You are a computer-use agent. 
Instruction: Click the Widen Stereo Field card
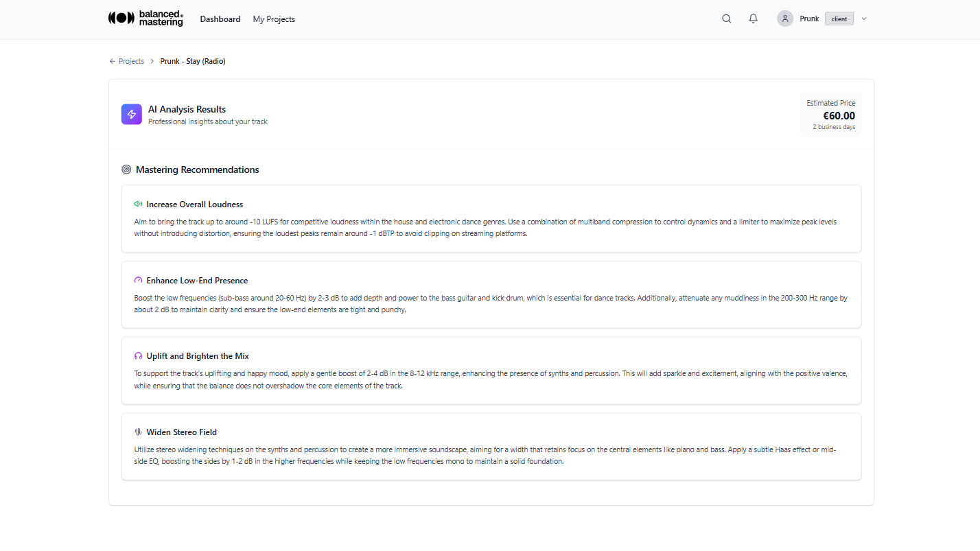tap(491, 446)
